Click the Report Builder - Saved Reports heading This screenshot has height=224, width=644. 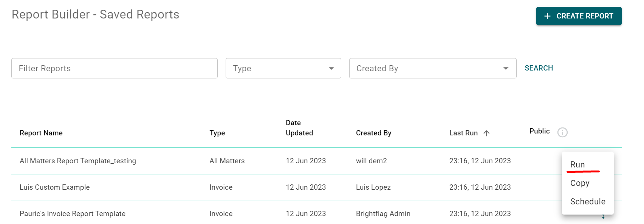96,14
